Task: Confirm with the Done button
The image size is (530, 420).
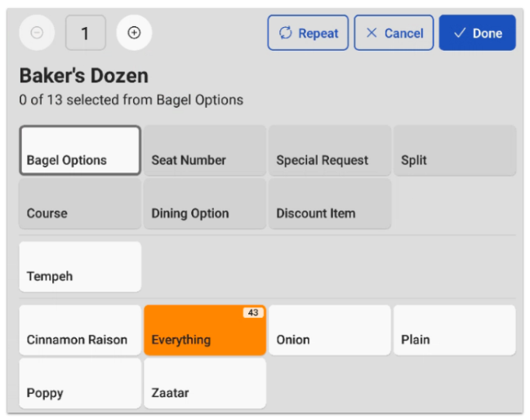Action: point(477,33)
